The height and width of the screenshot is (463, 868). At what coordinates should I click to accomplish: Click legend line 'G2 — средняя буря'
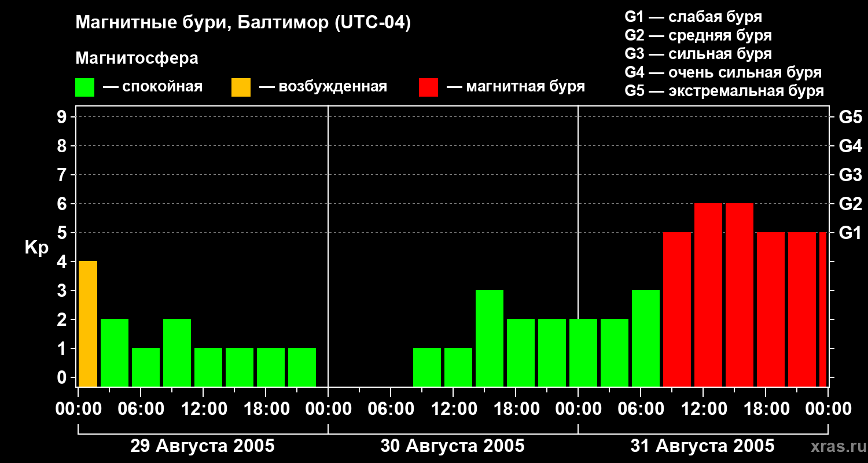tap(698, 35)
